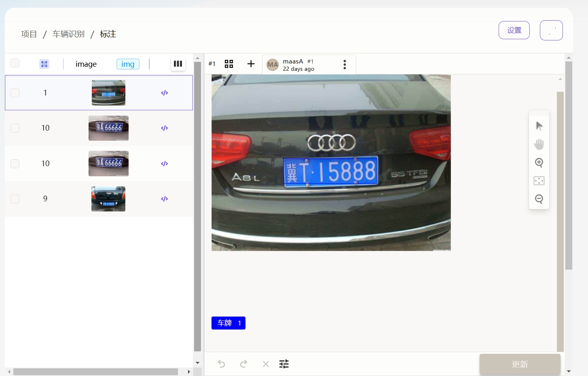Click the fit-to-screen tool
588x376 pixels.
click(x=539, y=181)
